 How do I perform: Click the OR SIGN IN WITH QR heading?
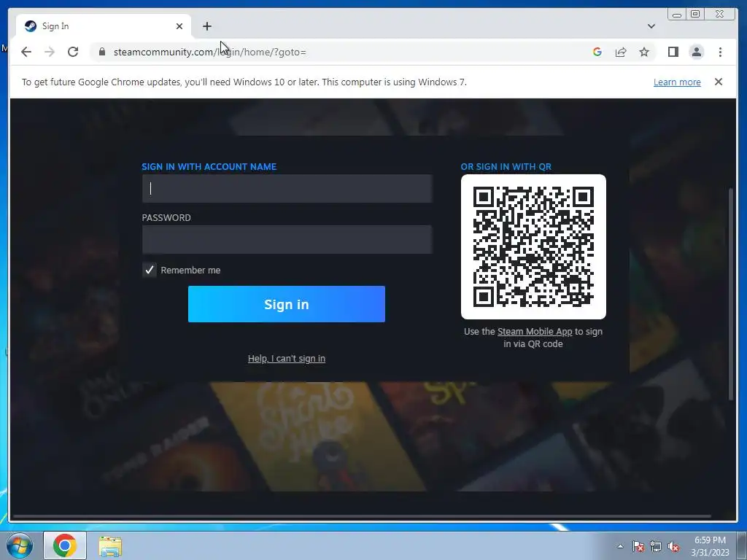(506, 167)
